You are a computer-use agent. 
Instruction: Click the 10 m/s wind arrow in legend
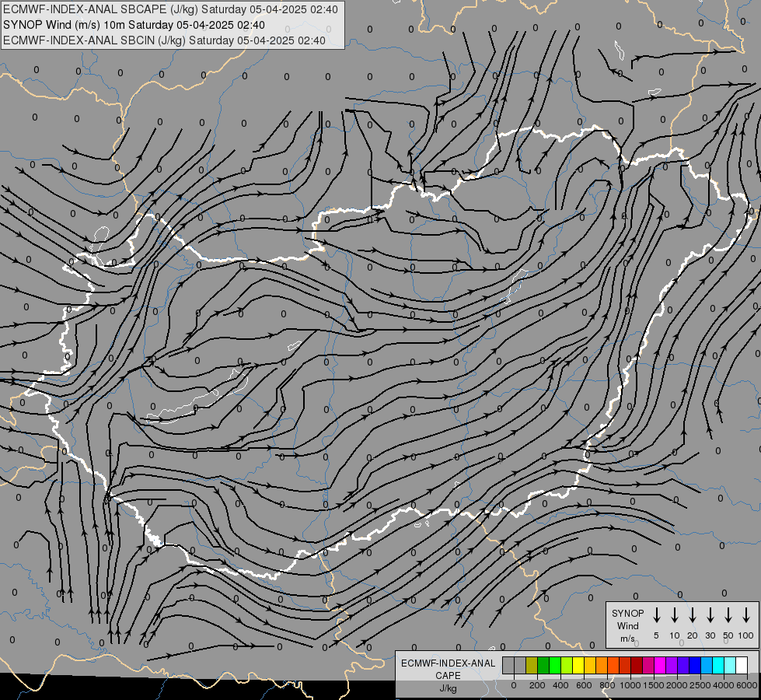674,615
